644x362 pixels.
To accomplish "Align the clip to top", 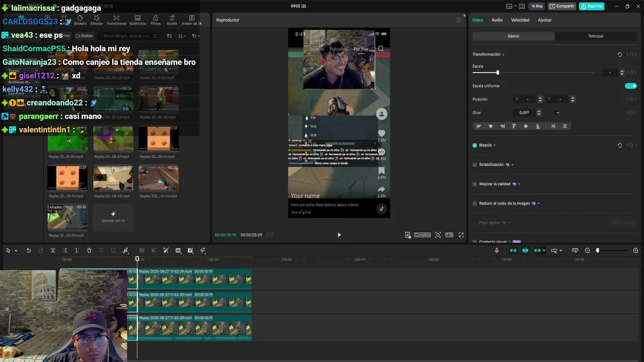I will tap(514, 126).
